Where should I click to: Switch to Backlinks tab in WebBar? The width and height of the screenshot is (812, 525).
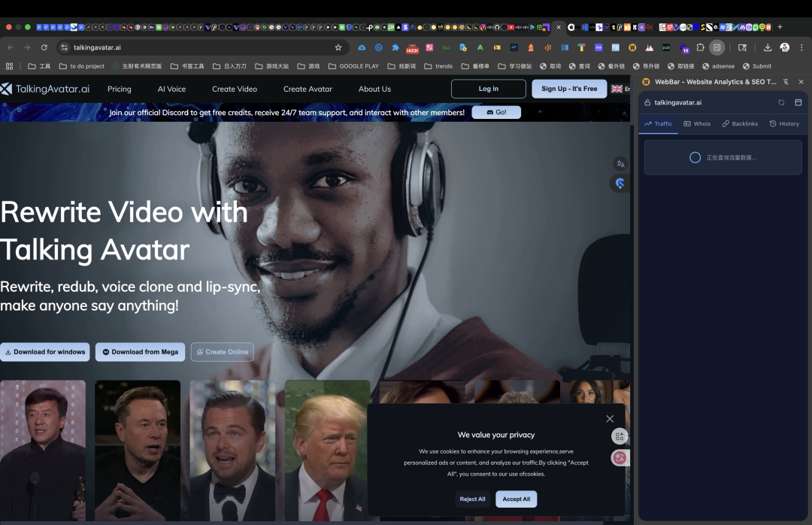[740, 124]
